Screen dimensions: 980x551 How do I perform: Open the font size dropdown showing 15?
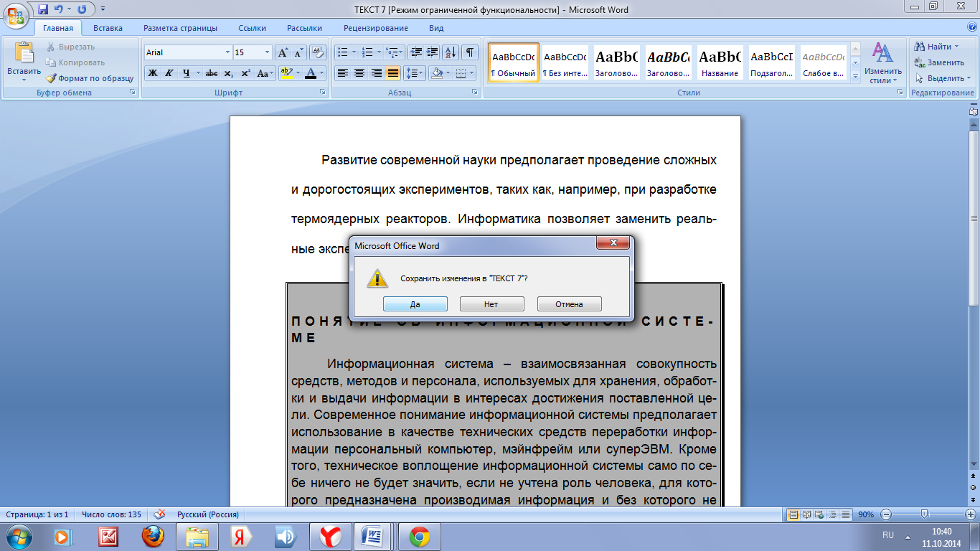268,52
